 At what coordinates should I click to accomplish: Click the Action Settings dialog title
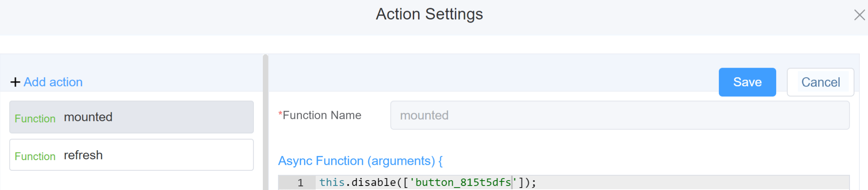tap(429, 14)
